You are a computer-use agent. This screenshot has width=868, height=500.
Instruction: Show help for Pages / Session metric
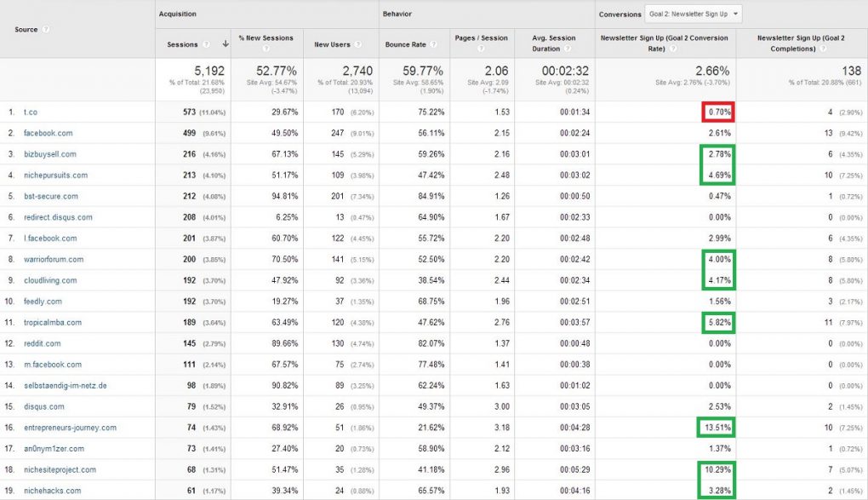pyautogui.click(x=481, y=49)
